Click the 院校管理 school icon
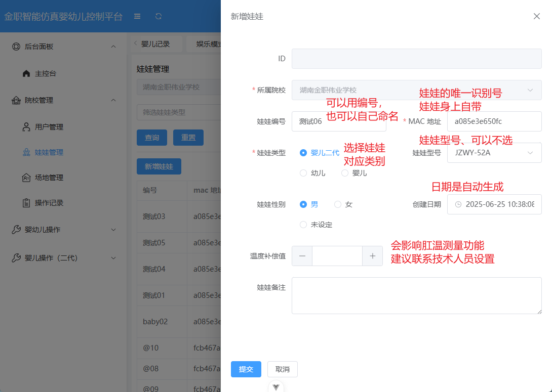 (x=16, y=100)
